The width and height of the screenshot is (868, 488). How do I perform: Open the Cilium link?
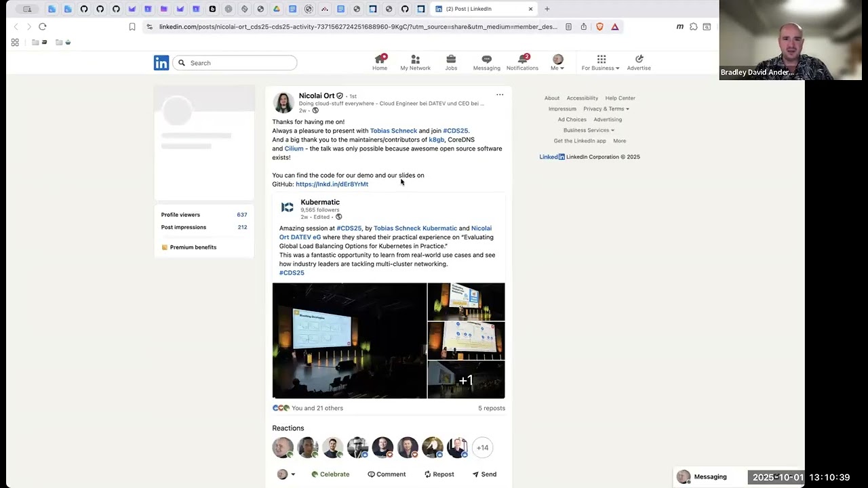coord(294,148)
